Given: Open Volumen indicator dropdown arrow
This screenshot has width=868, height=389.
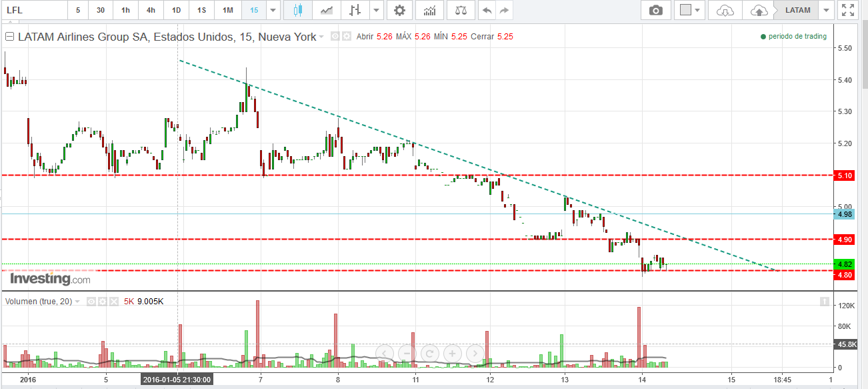Looking at the screenshot, I should (x=78, y=302).
